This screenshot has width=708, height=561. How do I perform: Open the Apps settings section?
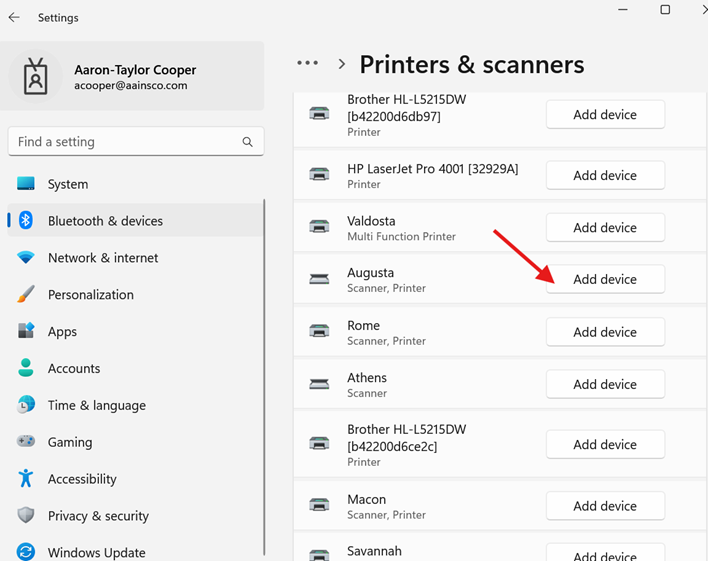(62, 332)
